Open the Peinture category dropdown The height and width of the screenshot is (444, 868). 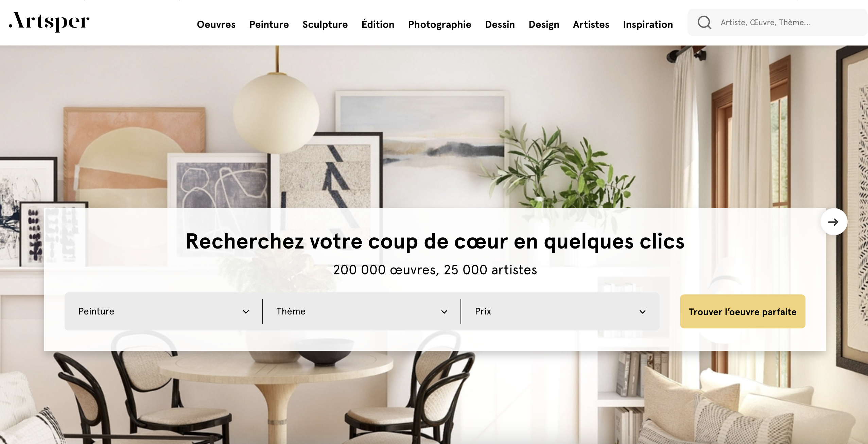click(163, 311)
